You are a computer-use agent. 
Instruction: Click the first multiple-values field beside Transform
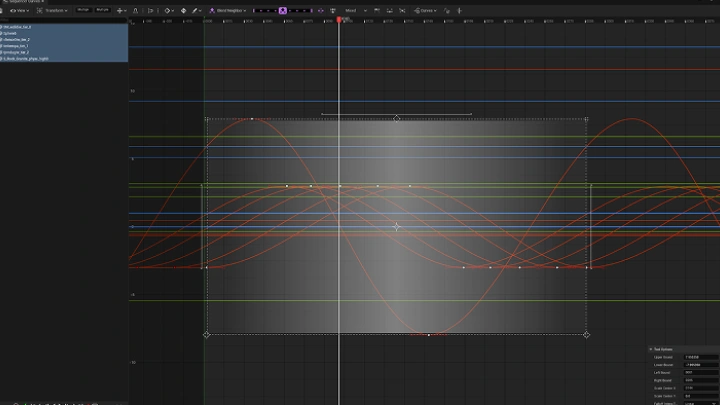[x=83, y=10]
